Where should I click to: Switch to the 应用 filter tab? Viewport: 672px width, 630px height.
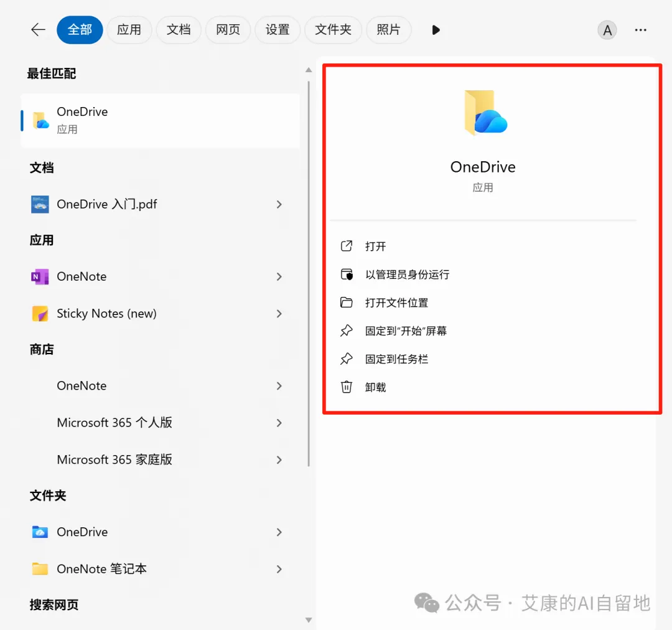click(129, 30)
